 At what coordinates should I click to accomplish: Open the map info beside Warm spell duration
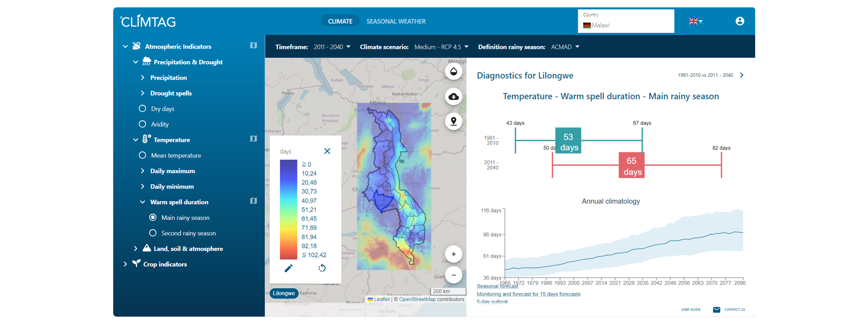[x=253, y=201]
